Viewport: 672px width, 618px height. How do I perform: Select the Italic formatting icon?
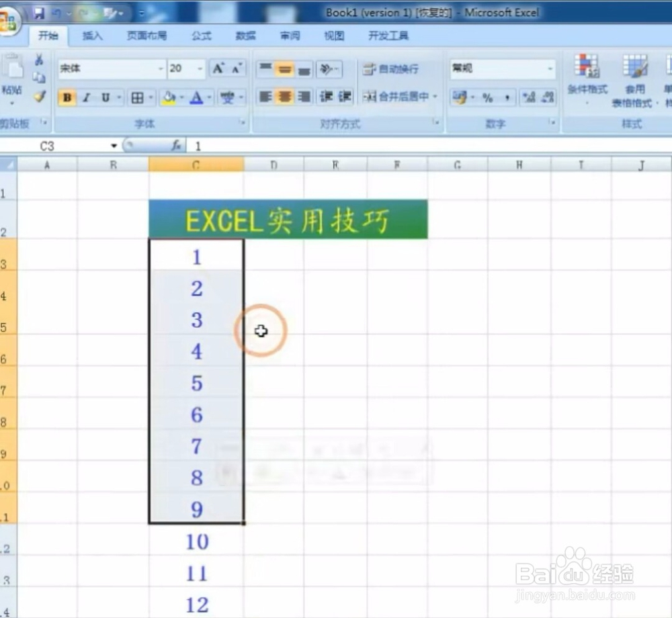tap(86, 98)
